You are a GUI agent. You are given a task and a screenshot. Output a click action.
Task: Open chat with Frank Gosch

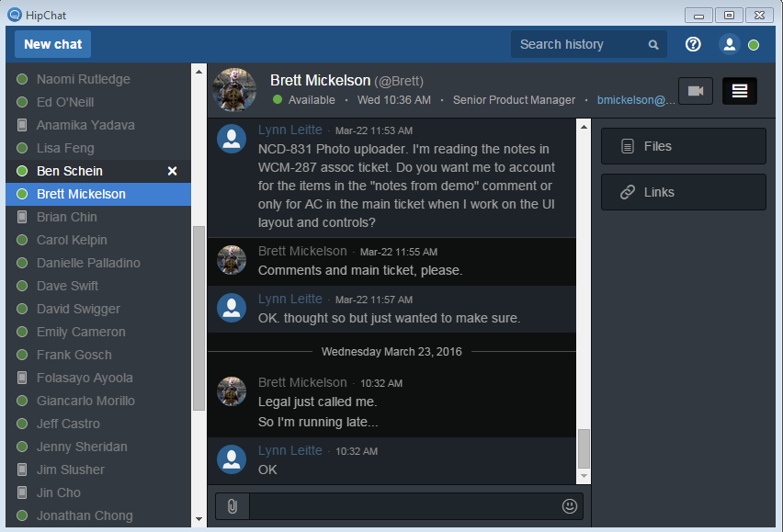[x=98, y=355]
